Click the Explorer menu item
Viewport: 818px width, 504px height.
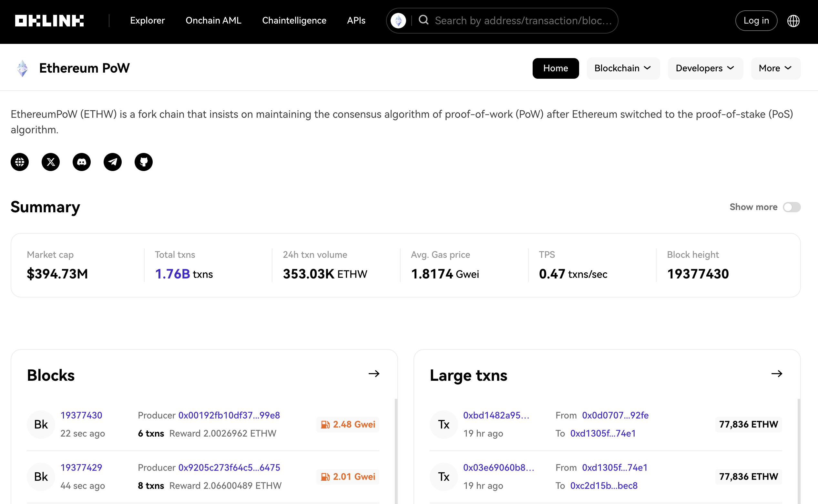pos(148,20)
